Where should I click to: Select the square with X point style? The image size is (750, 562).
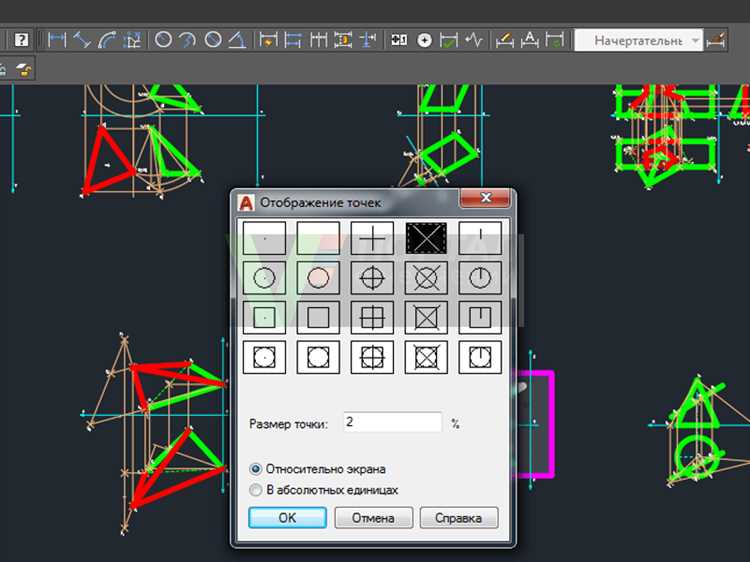[x=426, y=317]
